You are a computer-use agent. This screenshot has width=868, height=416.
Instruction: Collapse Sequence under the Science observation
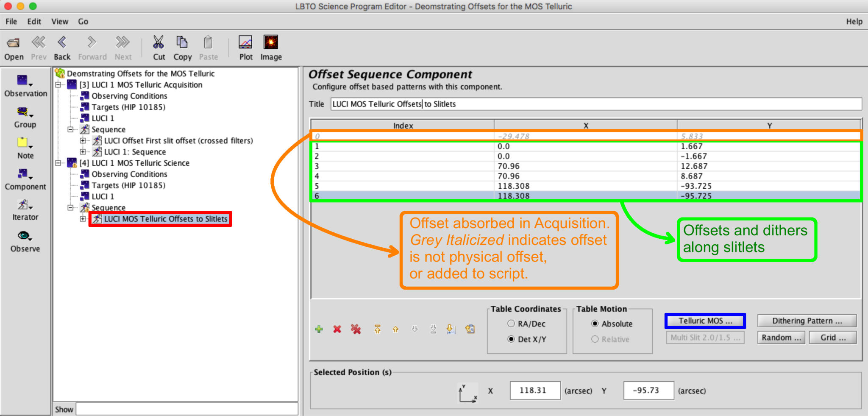pos(70,208)
